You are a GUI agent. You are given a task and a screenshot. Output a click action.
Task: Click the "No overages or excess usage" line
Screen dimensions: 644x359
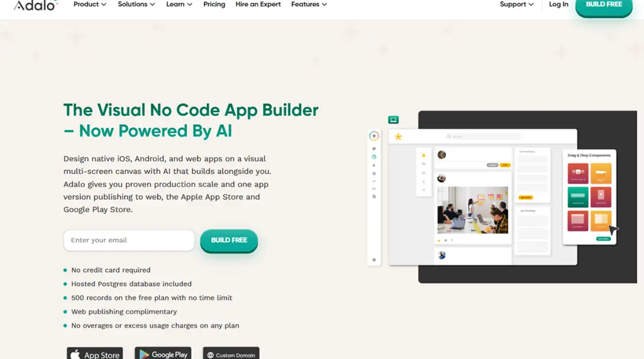pyautogui.click(x=155, y=326)
